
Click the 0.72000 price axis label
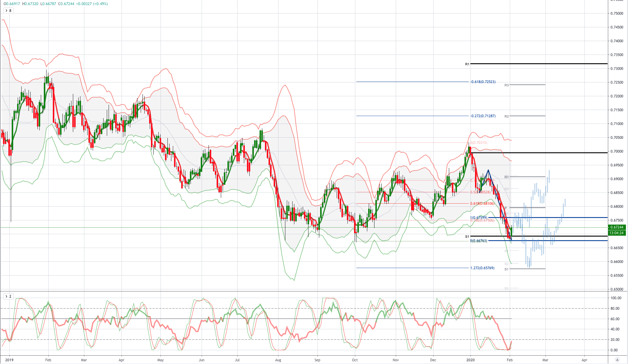pos(617,96)
